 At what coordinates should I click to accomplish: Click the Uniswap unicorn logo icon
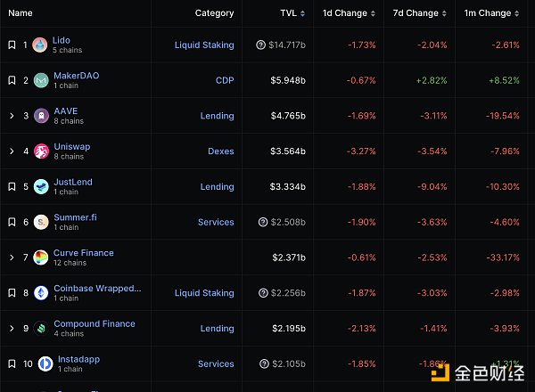[41, 151]
